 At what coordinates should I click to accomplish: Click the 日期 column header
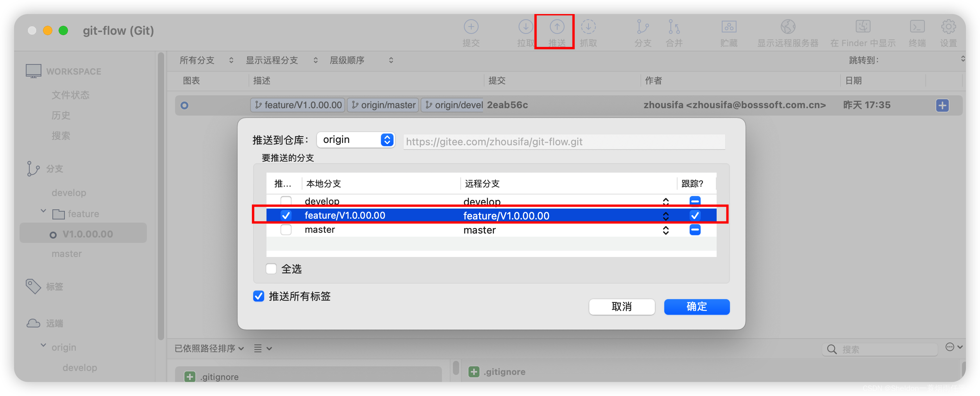coord(853,80)
